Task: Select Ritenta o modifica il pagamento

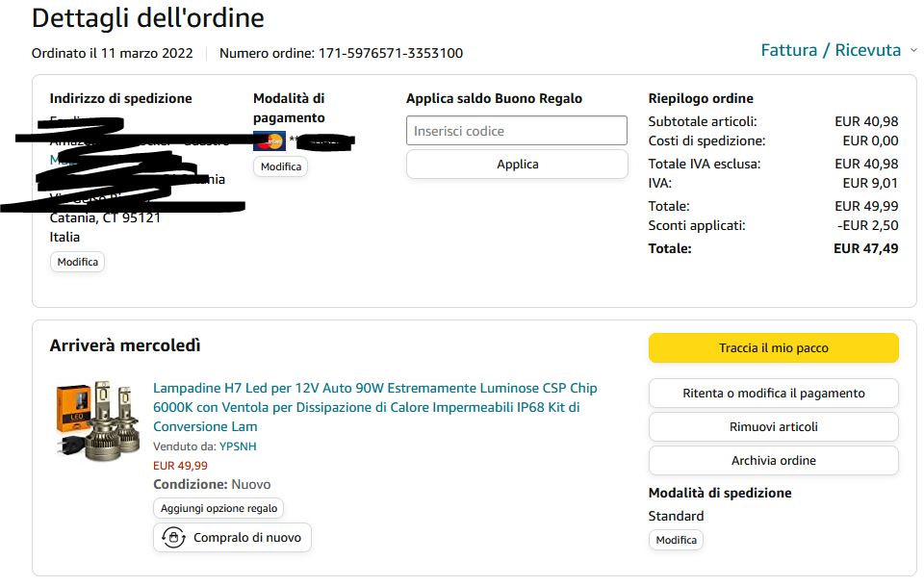Action: tap(773, 394)
